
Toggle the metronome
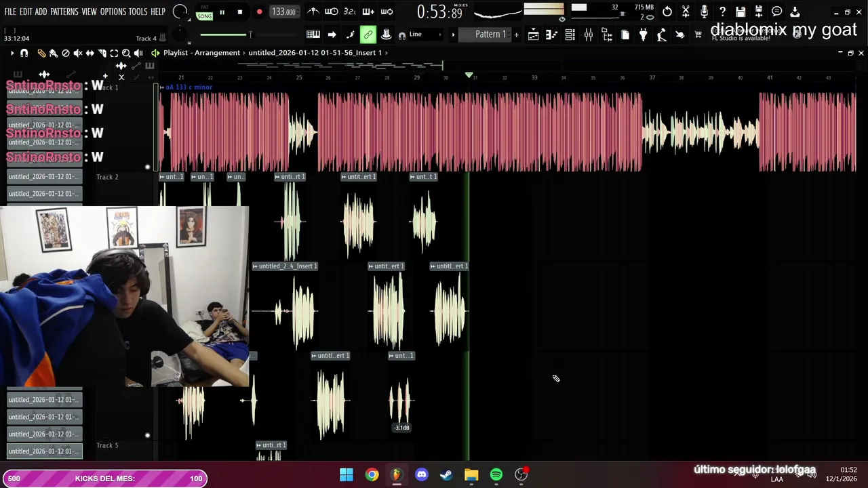click(313, 12)
